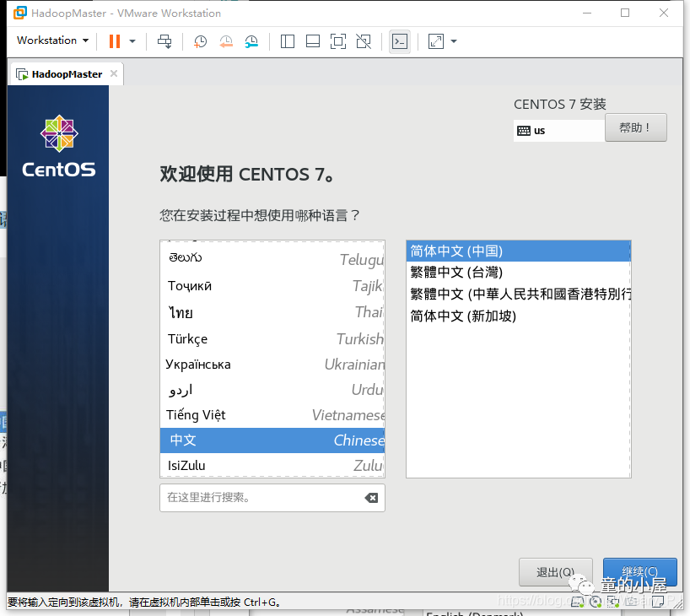This screenshot has width=690, height=616.
Task: Select Urdu in the language list
Action: pyautogui.click(x=272, y=390)
